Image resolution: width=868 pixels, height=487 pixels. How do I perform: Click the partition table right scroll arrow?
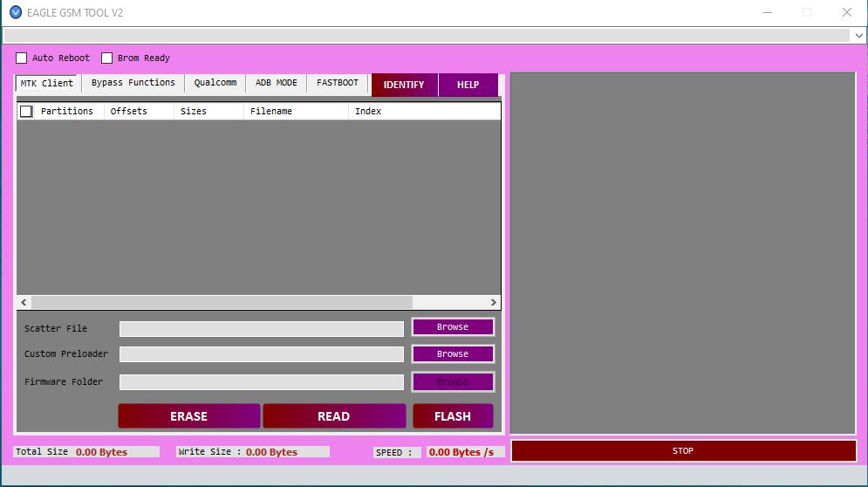493,303
